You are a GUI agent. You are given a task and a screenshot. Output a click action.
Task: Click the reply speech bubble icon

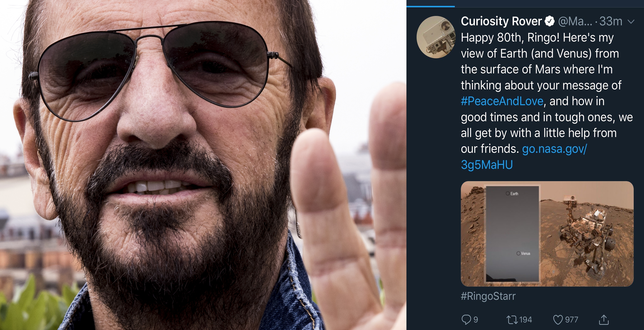466,320
